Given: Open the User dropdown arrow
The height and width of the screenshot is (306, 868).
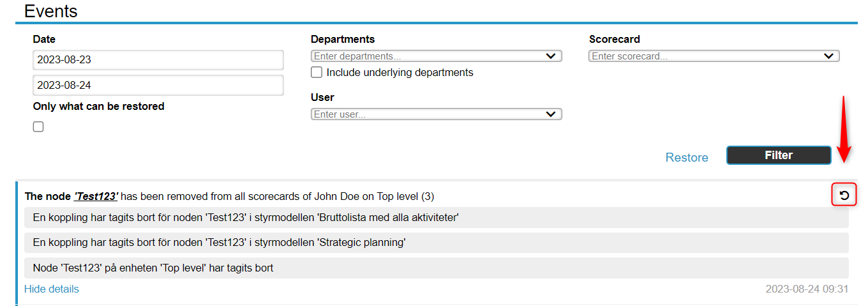Looking at the screenshot, I should click(x=551, y=114).
